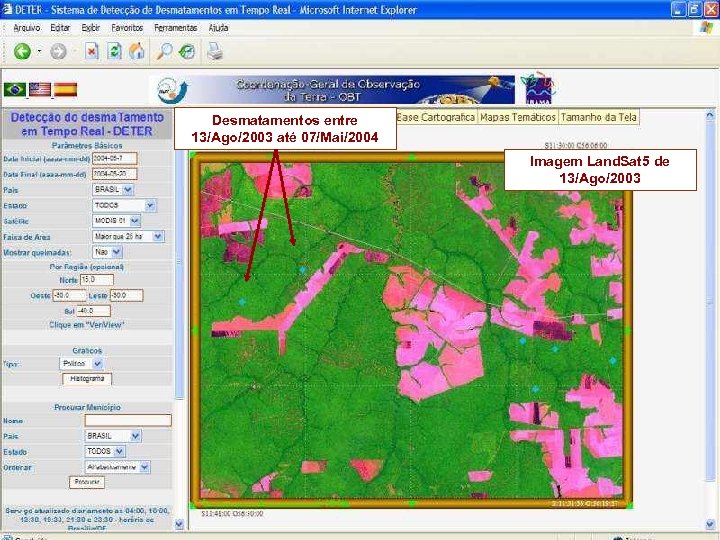Click the Leste coordinate field

point(126,295)
